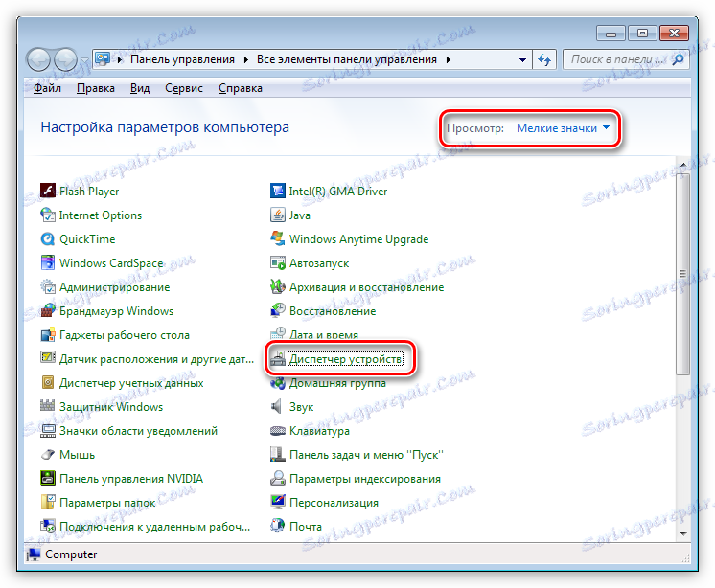
Task: Refresh the control panel view button
Action: click(544, 59)
